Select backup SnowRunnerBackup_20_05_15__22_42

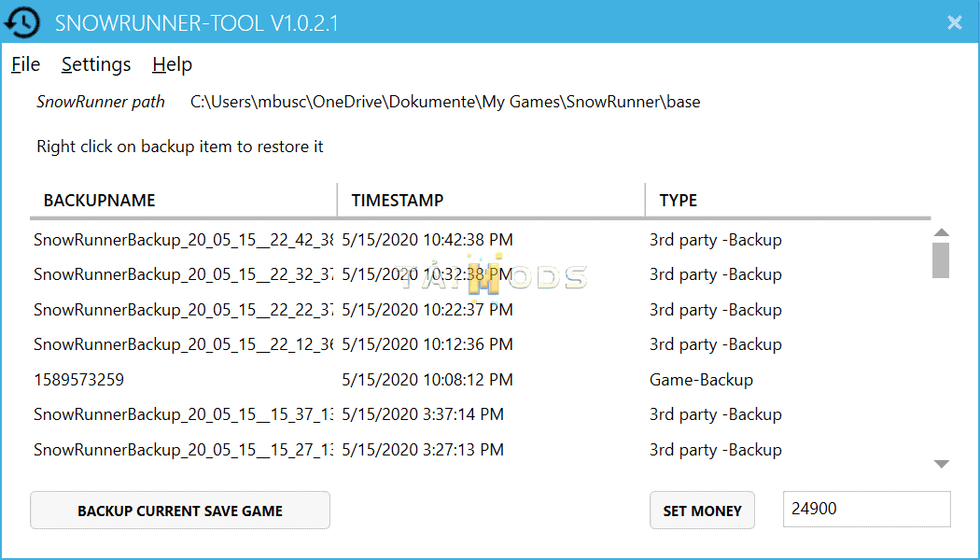[183, 240]
